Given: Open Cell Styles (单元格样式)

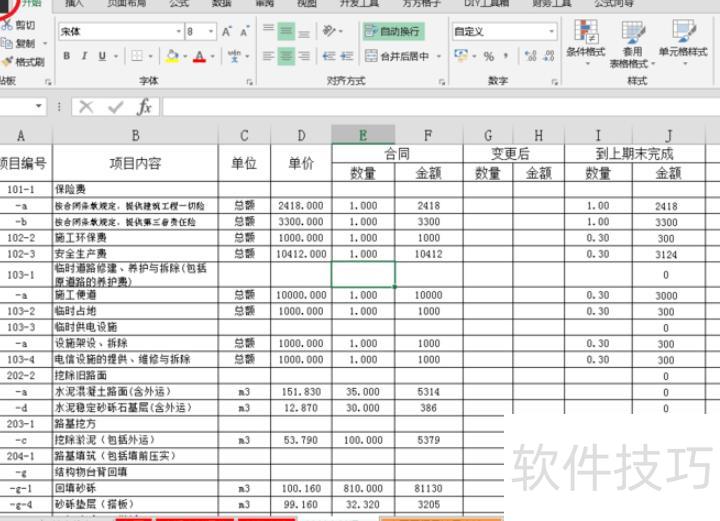Looking at the screenshot, I should click(683, 42).
